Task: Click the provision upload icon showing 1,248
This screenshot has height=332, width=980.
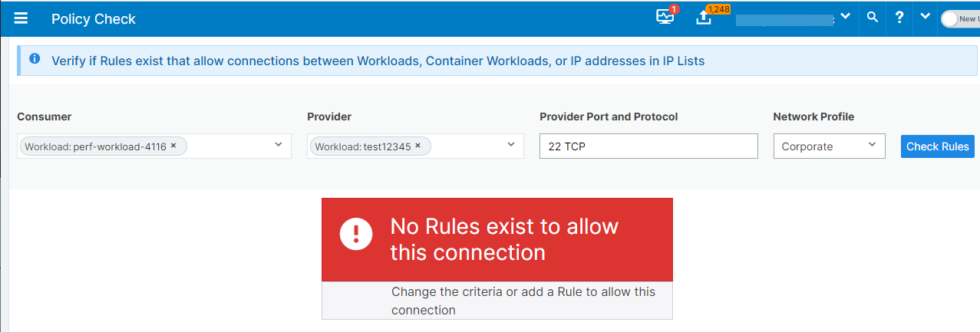Action: click(x=704, y=17)
